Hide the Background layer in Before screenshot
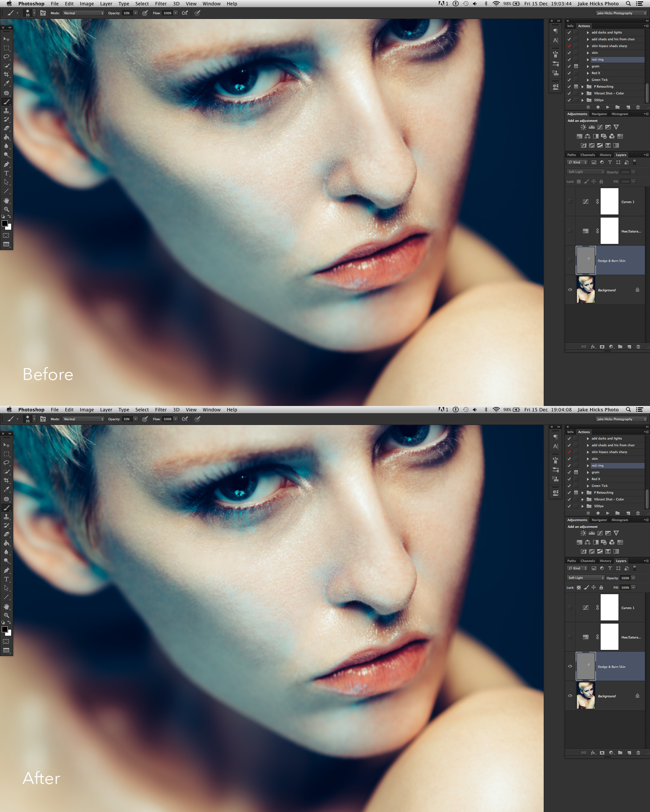This screenshot has width=650, height=812. tap(570, 290)
